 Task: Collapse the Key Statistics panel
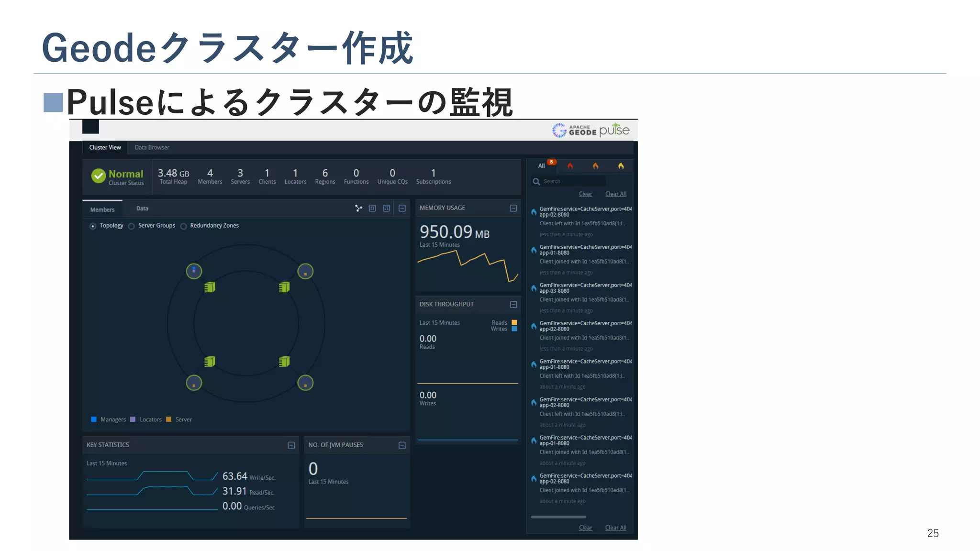click(x=291, y=445)
